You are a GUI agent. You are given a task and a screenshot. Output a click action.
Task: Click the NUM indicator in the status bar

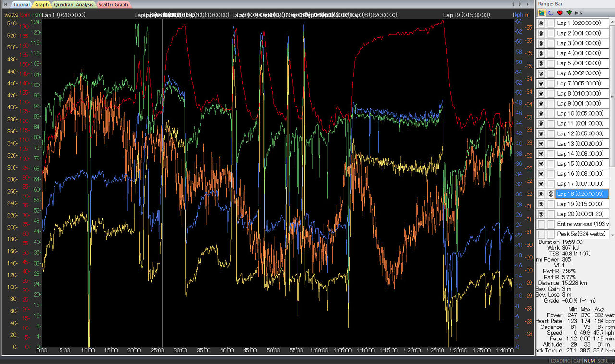click(x=589, y=360)
